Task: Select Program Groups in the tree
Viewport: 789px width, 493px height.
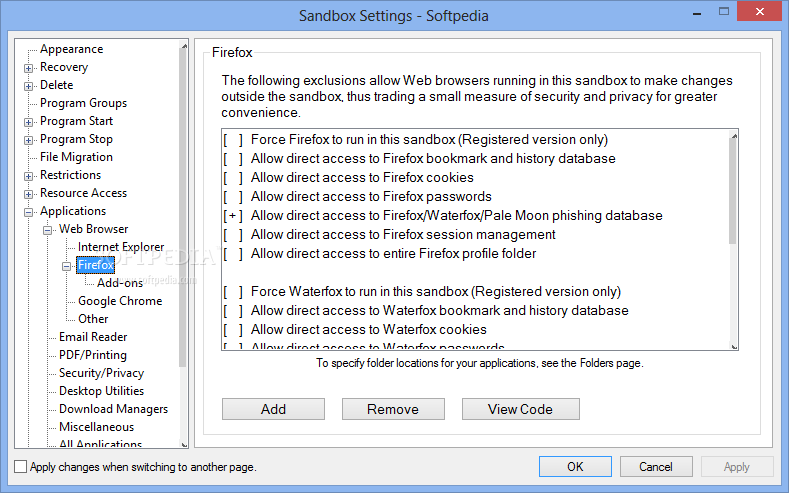Action: 84,103
